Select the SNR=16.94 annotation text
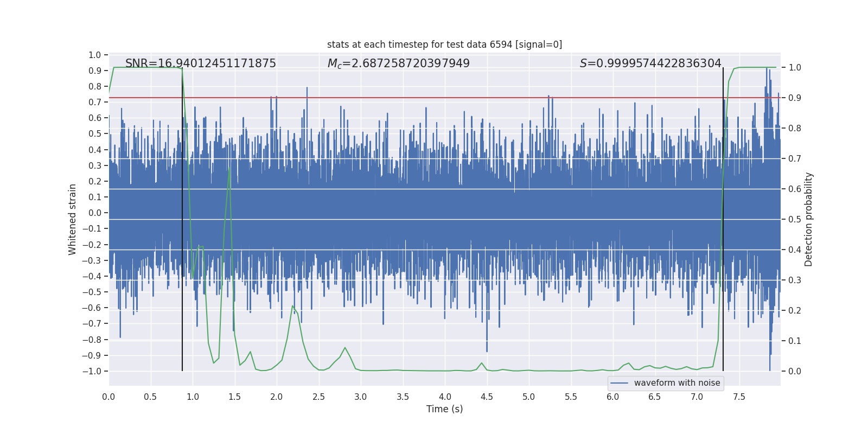The width and height of the screenshot is (868, 434). [201, 63]
